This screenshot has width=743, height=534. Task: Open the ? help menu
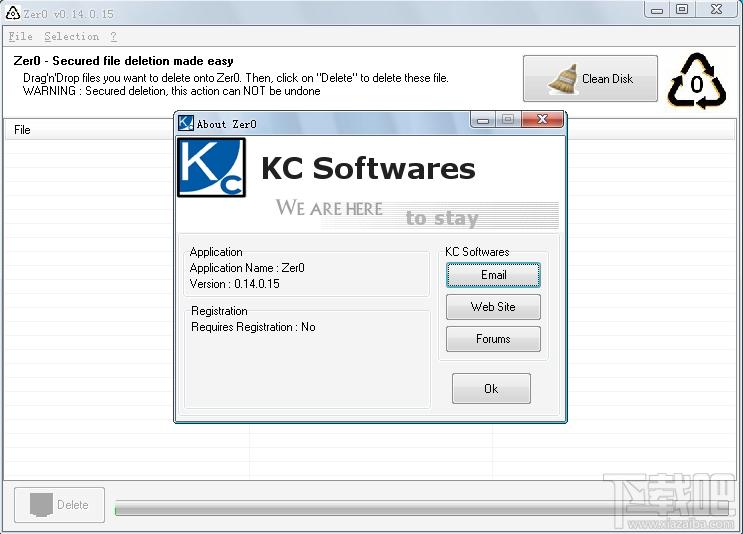[113, 36]
